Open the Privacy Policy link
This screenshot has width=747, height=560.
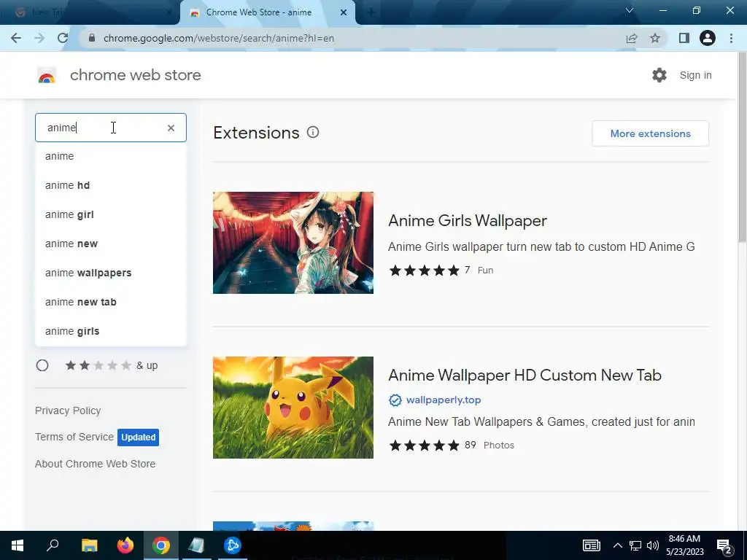68,411
